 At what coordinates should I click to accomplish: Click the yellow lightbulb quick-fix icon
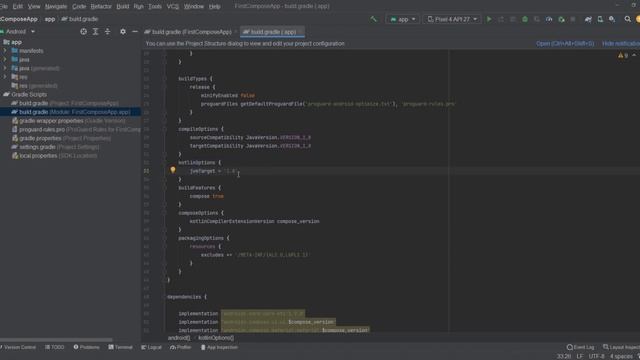pos(173,170)
